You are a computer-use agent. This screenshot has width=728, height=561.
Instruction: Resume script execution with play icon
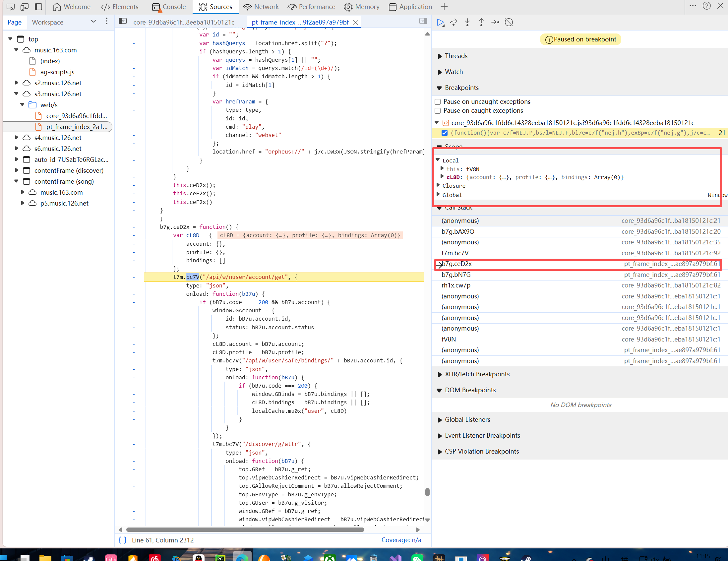(440, 22)
